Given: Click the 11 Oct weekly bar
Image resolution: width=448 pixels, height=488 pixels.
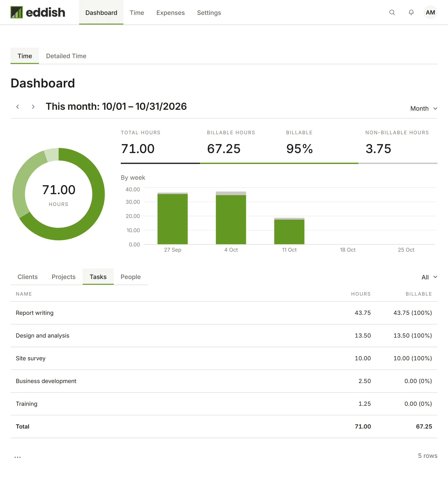Looking at the screenshot, I should pos(289,231).
